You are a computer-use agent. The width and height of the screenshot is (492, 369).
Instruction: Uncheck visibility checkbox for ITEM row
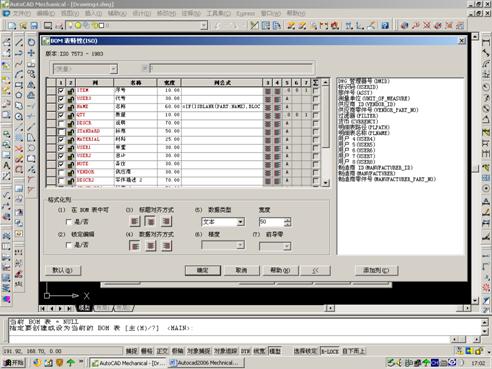pyautogui.click(x=61, y=91)
